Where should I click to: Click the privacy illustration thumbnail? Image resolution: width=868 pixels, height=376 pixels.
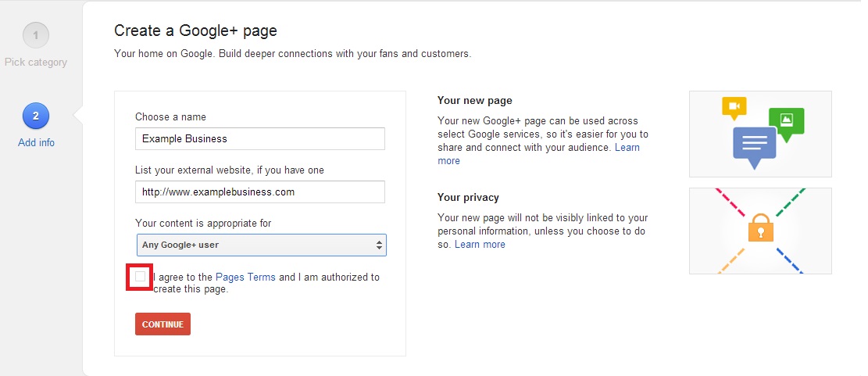(x=760, y=231)
